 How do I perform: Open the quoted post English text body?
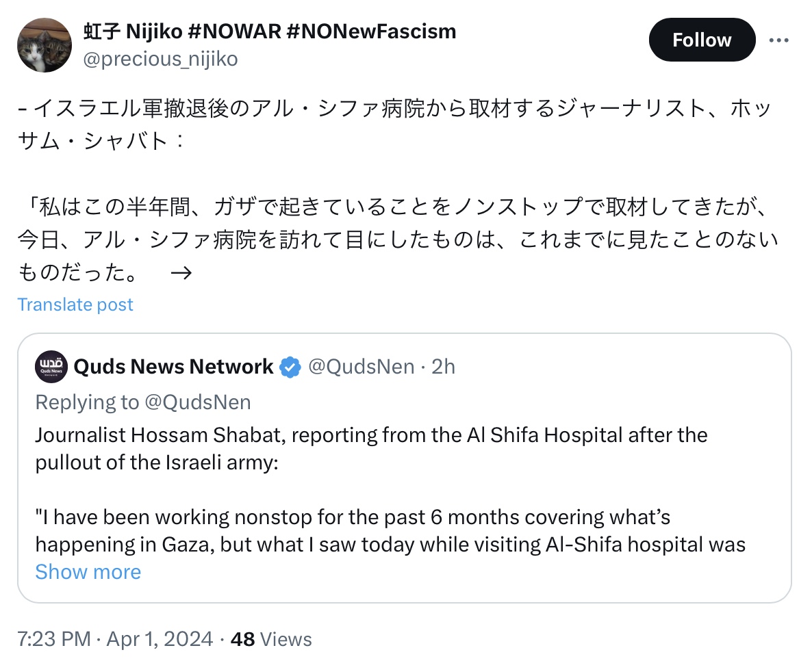click(390, 490)
